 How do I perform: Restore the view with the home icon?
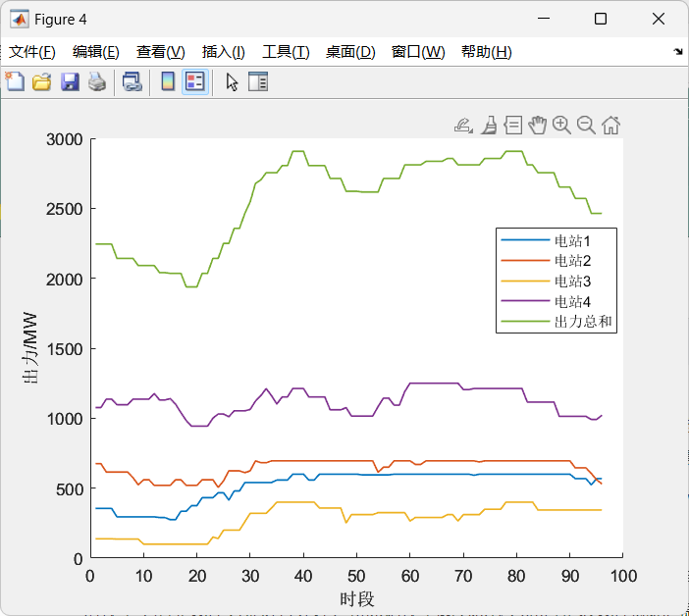(610, 125)
